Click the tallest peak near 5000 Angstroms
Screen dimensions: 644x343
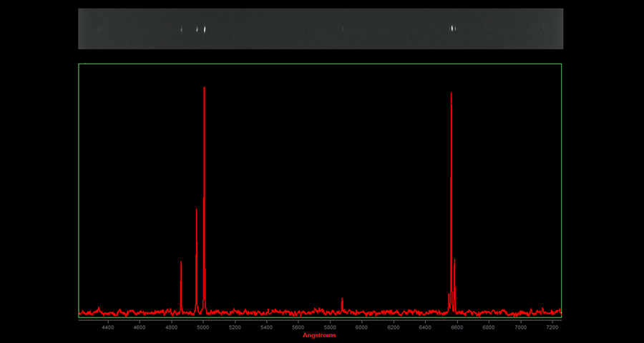click(x=205, y=89)
